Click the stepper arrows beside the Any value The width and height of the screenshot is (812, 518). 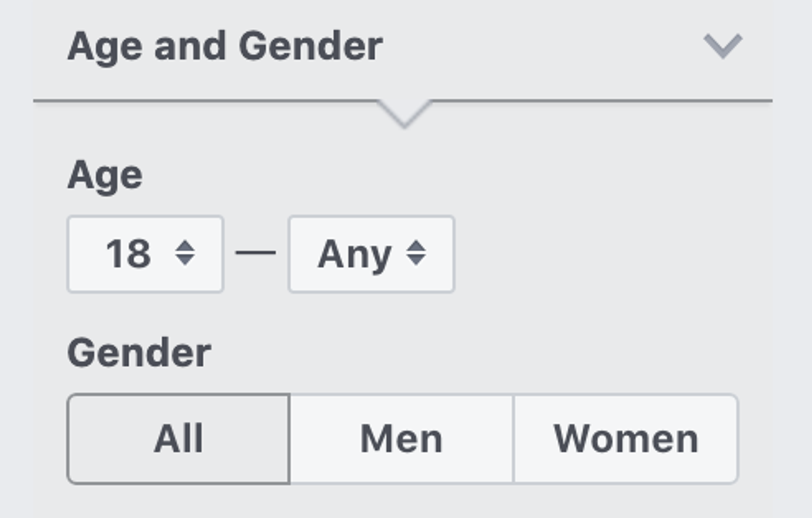coord(416,252)
